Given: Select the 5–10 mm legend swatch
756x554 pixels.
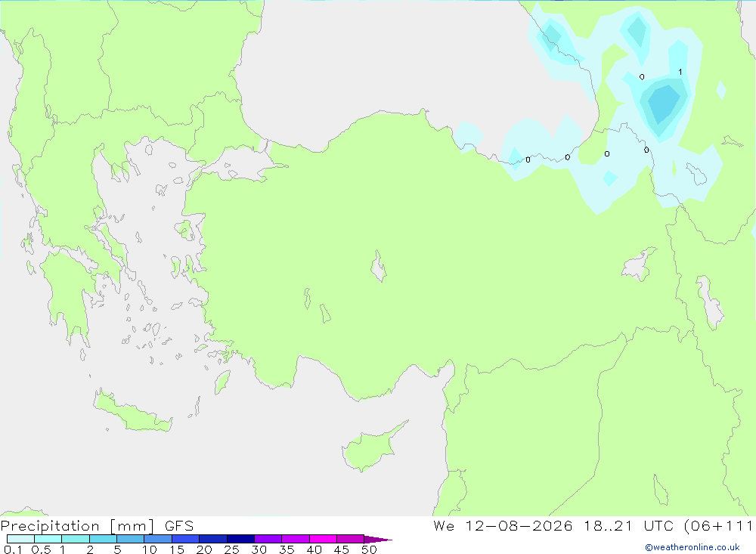Looking at the screenshot, I should tap(131, 539).
